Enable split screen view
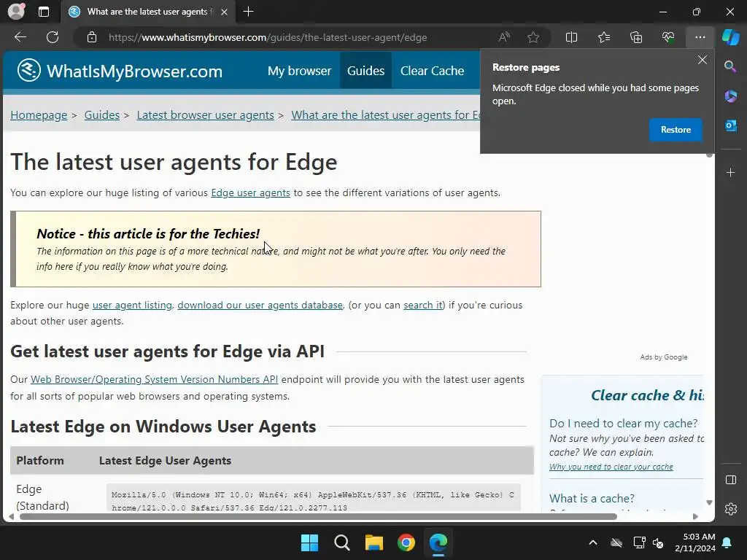 (571, 37)
